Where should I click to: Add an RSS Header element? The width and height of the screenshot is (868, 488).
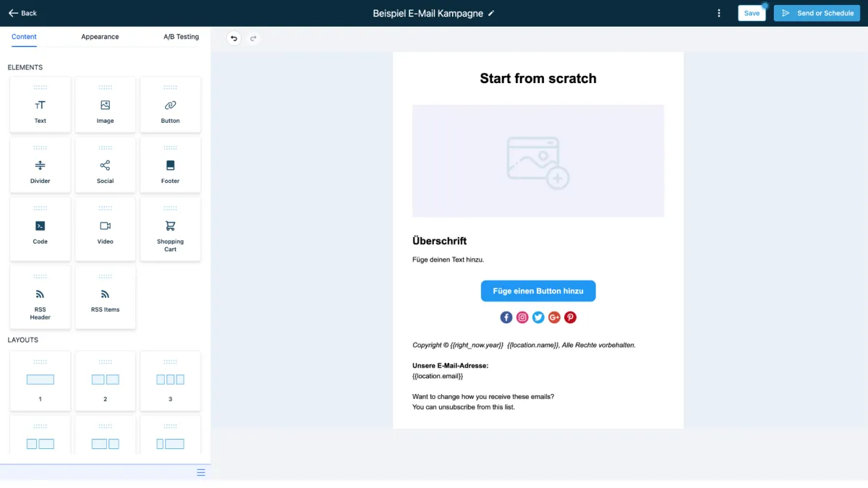[x=41, y=297]
